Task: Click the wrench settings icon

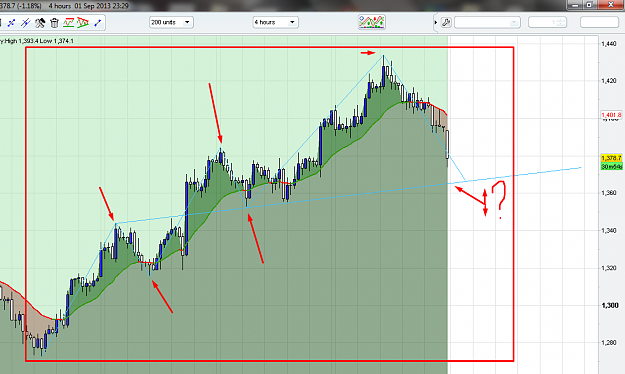Action: coord(446,22)
